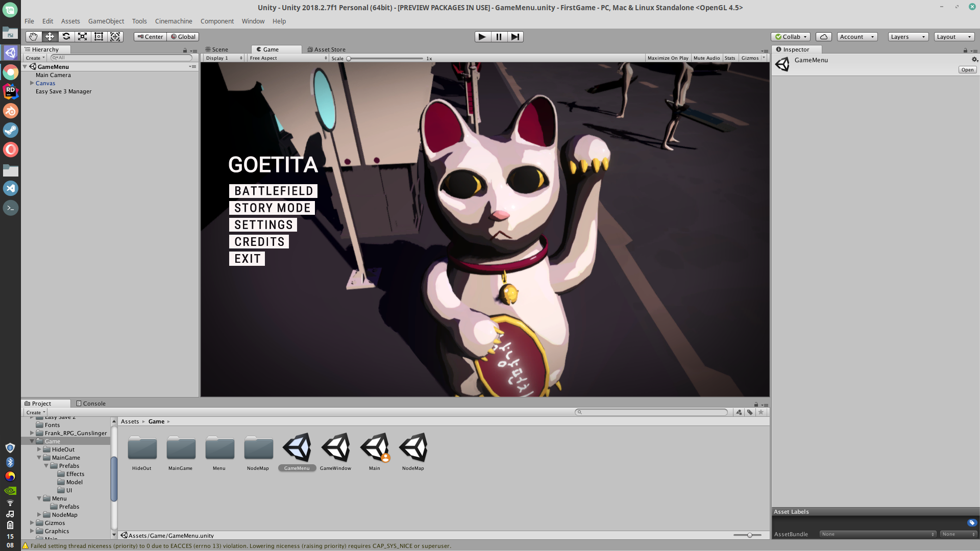
Task: Select the Rotate tool
Action: pos(66,37)
